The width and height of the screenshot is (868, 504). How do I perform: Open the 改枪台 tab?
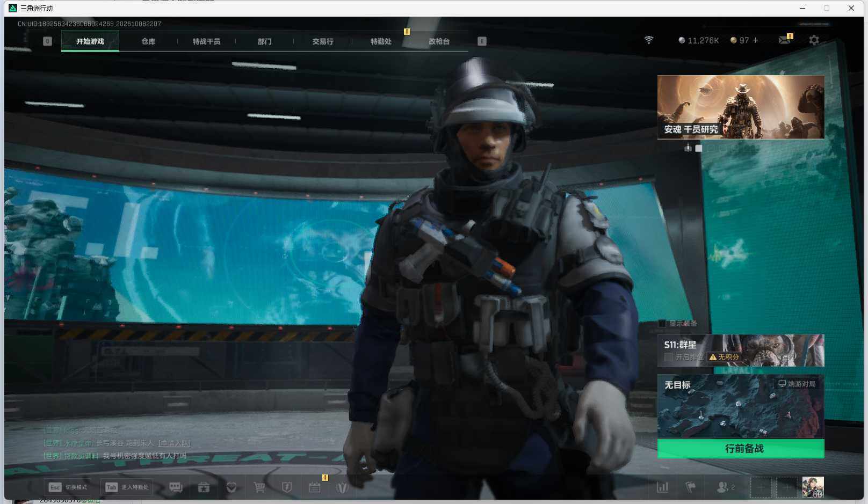(439, 41)
